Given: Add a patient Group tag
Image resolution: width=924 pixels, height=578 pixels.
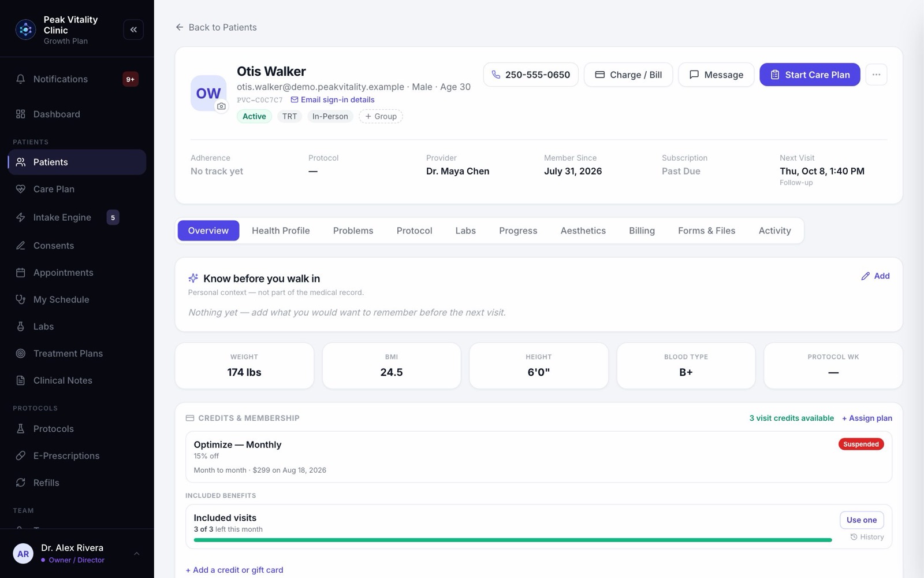Looking at the screenshot, I should pos(381,116).
